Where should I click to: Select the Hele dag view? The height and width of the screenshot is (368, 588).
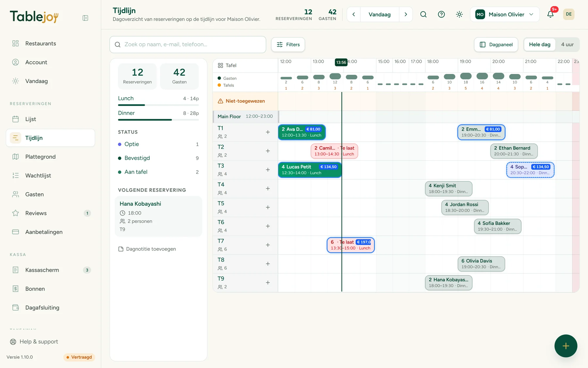pyautogui.click(x=540, y=44)
